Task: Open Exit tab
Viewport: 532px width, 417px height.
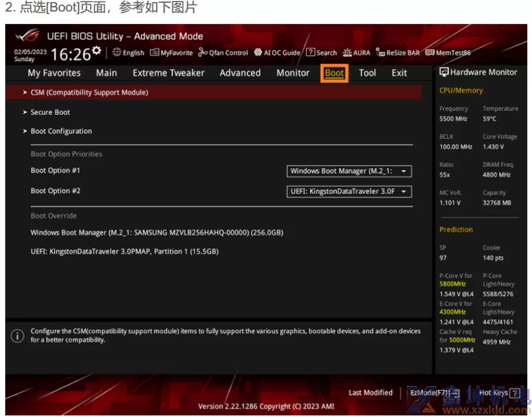Action: (x=400, y=73)
